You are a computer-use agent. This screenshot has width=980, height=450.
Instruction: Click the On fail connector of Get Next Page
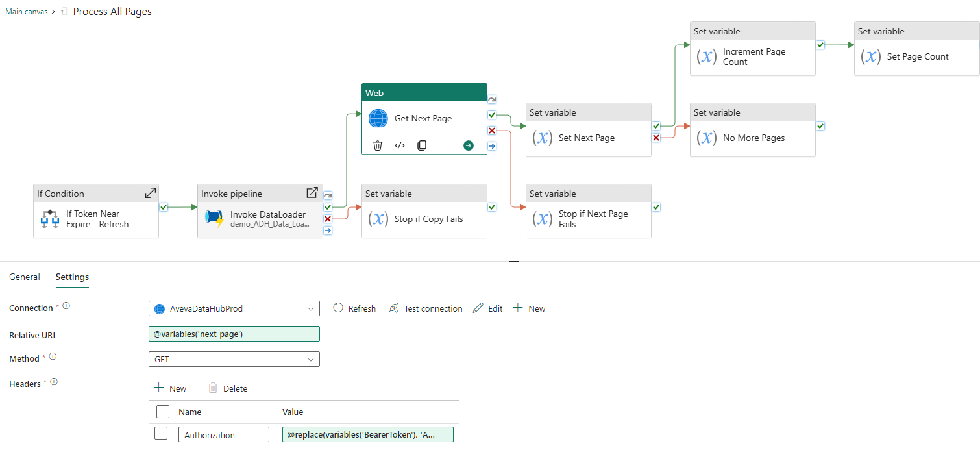tap(492, 131)
